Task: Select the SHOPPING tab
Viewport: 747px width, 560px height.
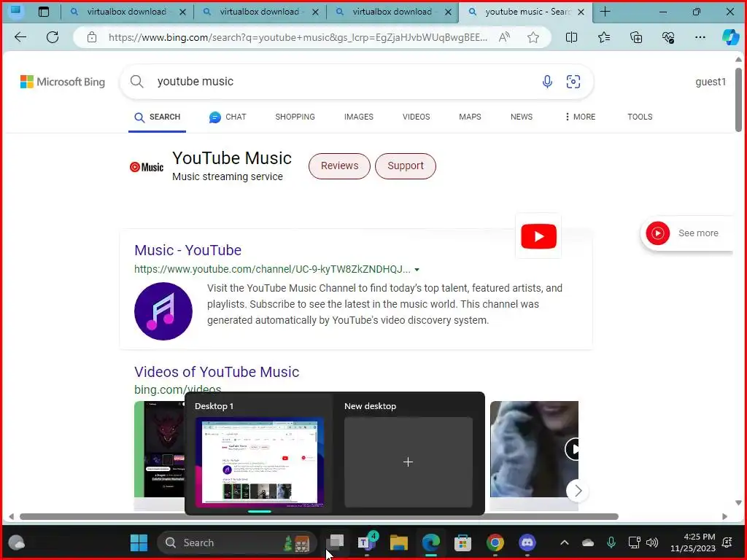Action: [x=295, y=117]
